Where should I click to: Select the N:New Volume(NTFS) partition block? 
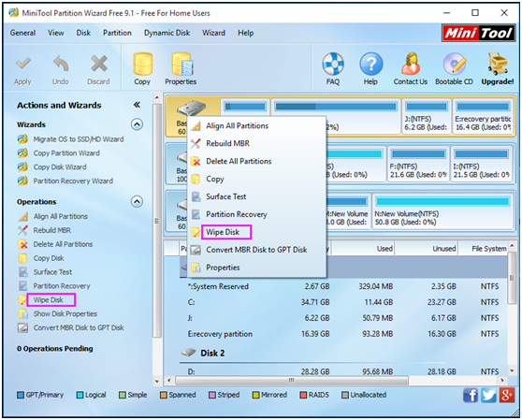442,211
